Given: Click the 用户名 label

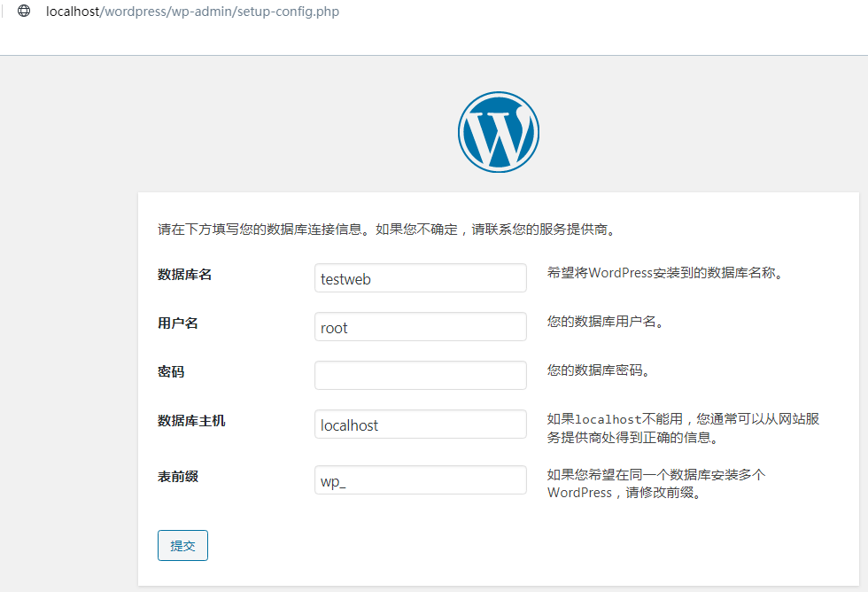Looking at the screenshot, I should (x=178, y=323).
